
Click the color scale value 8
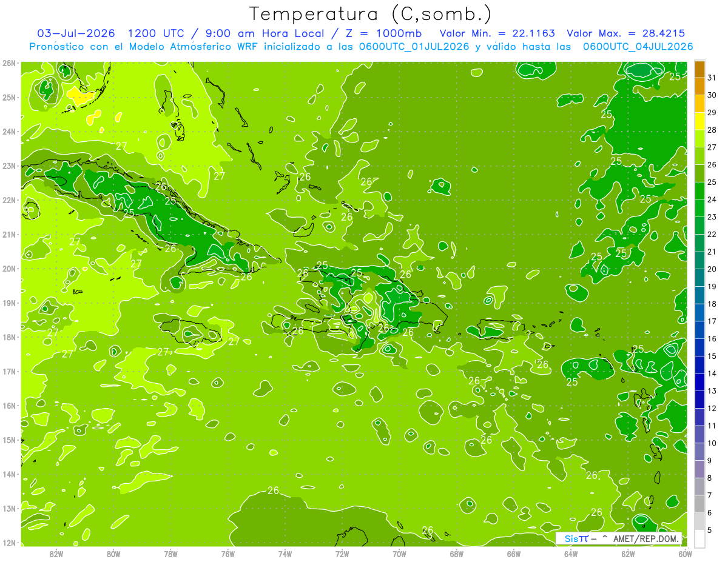710,478
